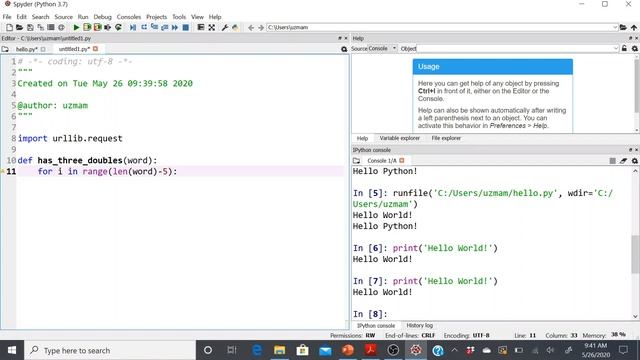640x360 pixels.
Task: Undock the Editor pane
Action: 339,38
